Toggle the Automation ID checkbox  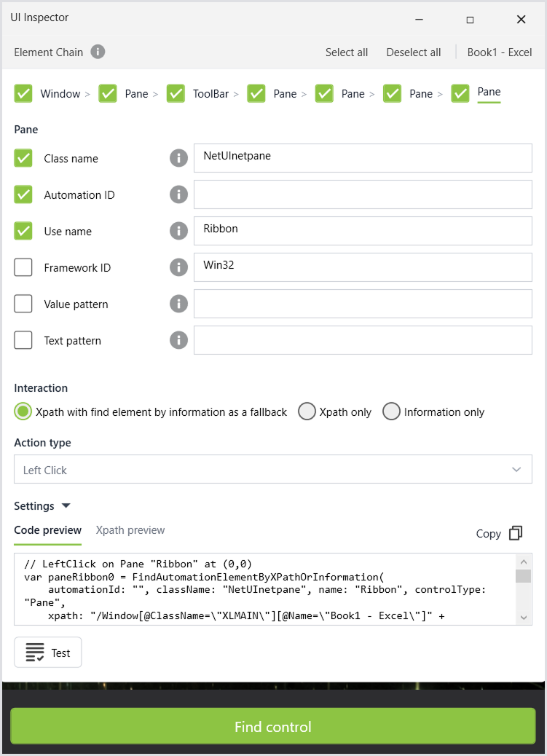tap(23, 194)
